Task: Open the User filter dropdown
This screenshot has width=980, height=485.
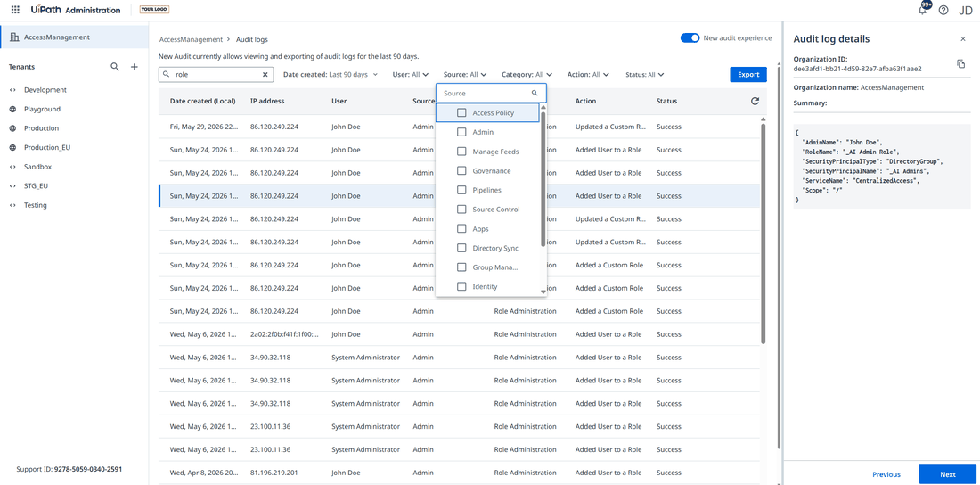Action: 411,75
